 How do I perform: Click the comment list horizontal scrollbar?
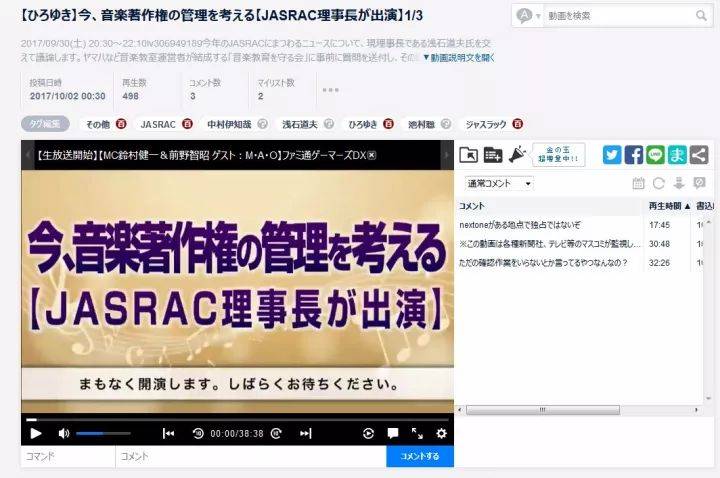(543, 410)
